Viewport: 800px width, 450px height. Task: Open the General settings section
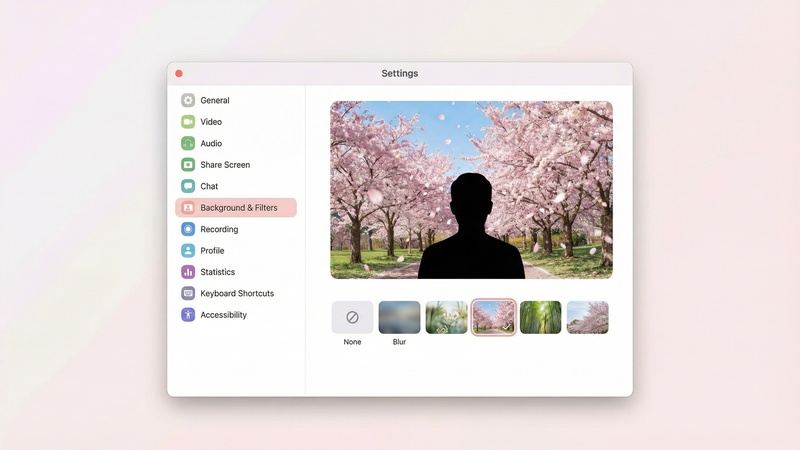pyautogui.click(x=215, y=101)
